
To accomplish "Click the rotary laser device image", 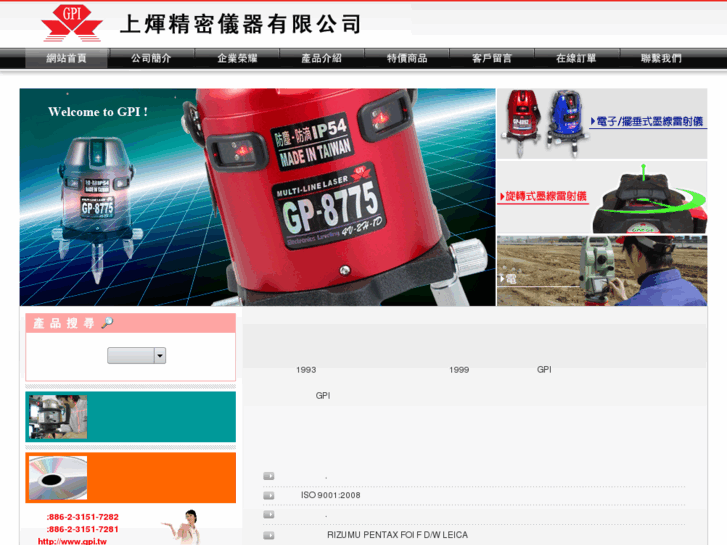I will pyautogui.click(x=649, y=199).
